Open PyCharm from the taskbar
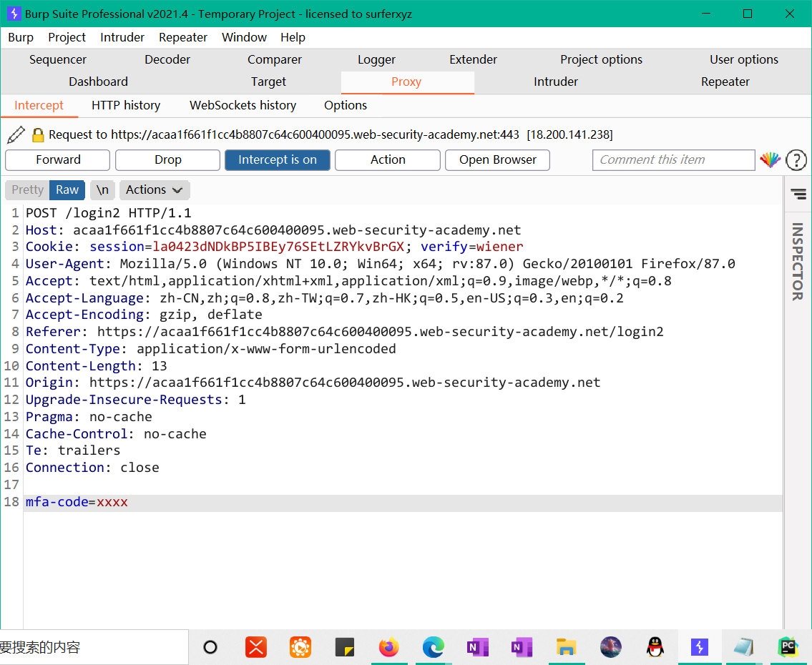Image resolution: width=812 pixels, height=665 pixels. [x=788, y=647]
